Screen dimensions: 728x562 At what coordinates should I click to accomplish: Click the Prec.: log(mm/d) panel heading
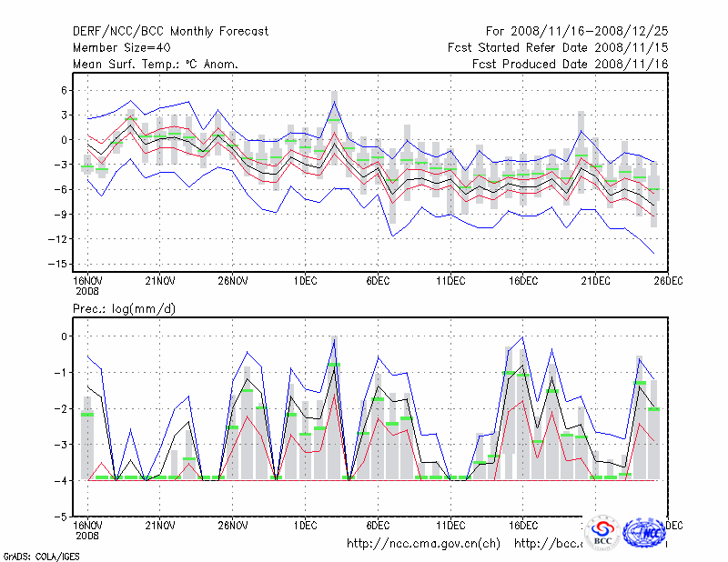coord(124,309)
